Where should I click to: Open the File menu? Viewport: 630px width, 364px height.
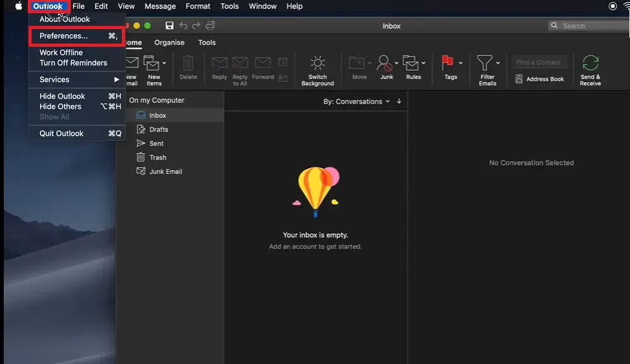tap(78, 6)
